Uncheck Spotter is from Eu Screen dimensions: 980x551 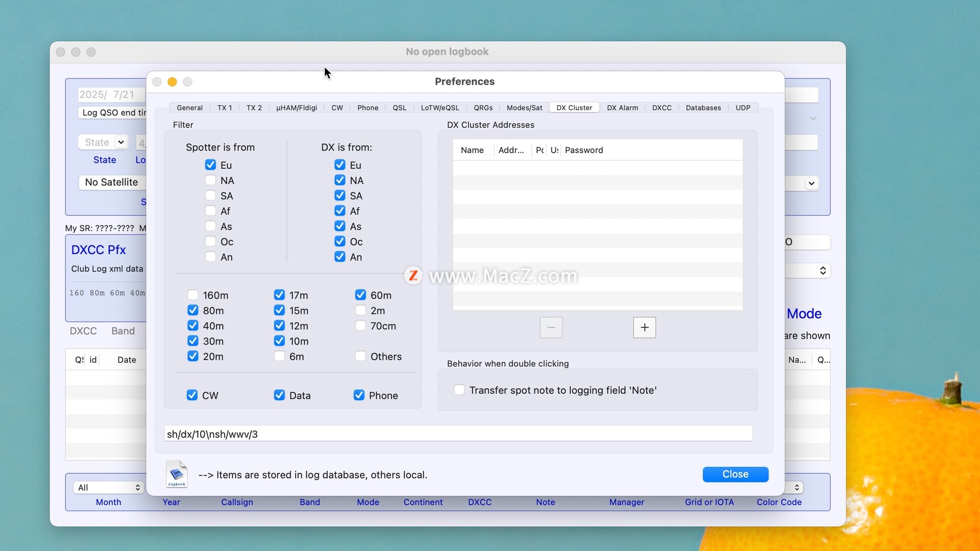tap(210, 165)
